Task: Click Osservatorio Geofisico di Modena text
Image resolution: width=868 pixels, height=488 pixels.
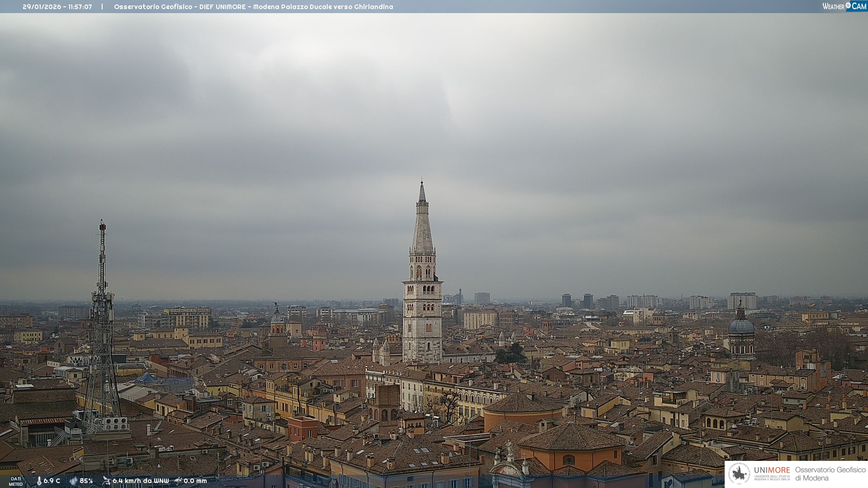Action: [830, 474]
